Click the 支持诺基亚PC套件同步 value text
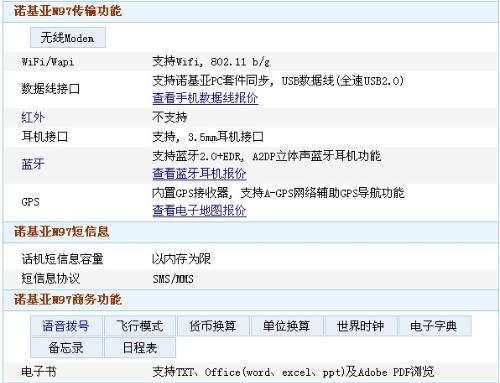 [278, 81]
